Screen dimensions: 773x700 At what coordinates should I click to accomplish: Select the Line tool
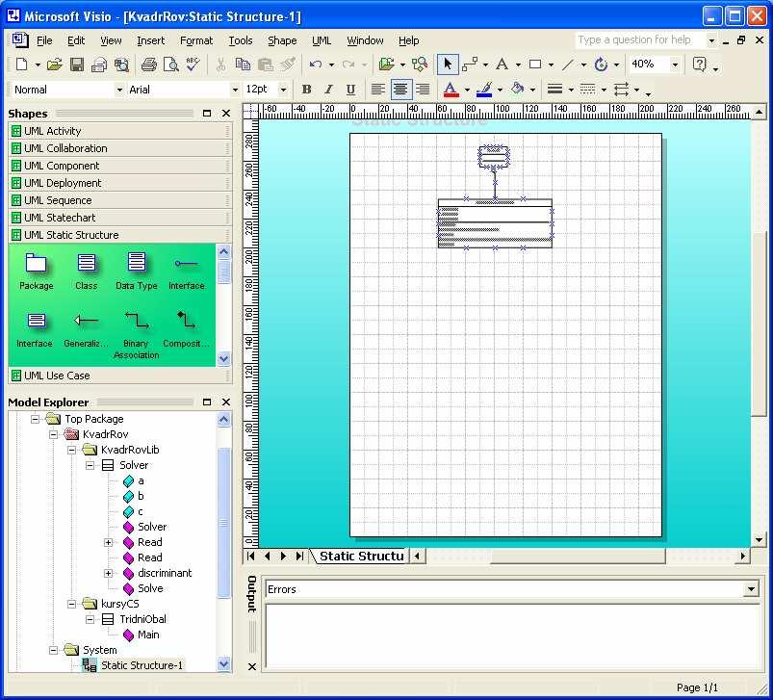(568, 65)
